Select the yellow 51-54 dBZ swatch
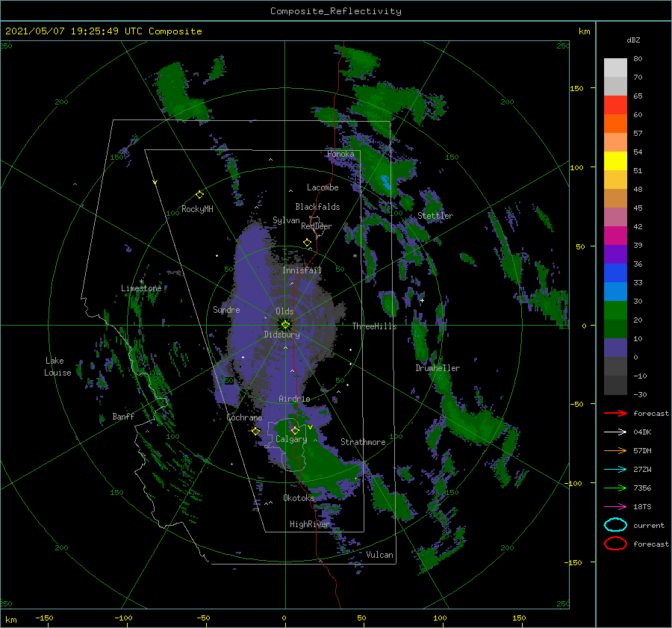Viewport: 672px width, 628px height. click(615, 161)
